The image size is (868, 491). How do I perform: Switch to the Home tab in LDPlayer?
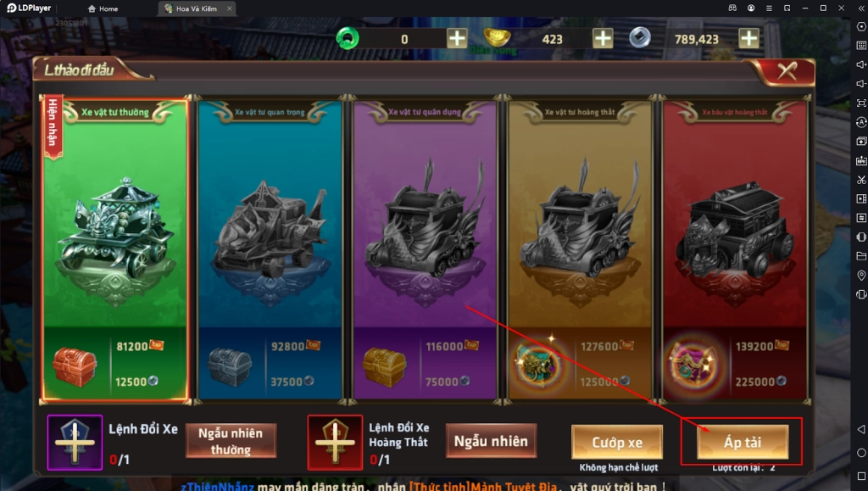click(x=103, y=8)
